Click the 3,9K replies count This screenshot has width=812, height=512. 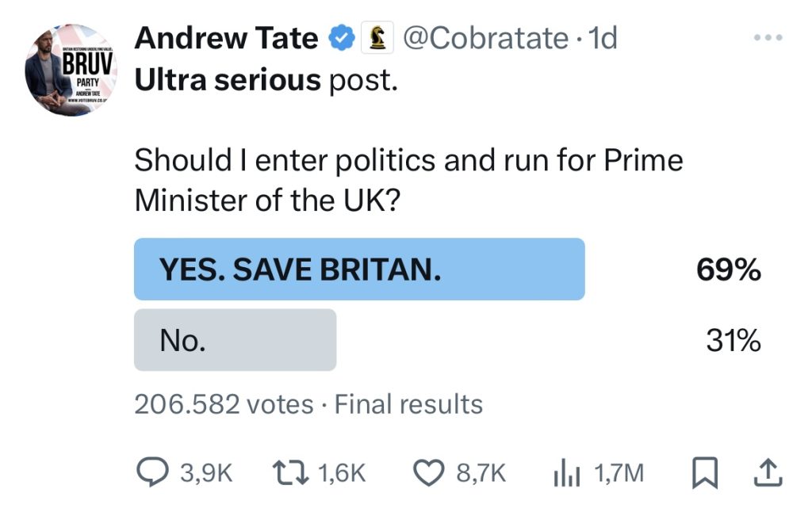(206, 473)
